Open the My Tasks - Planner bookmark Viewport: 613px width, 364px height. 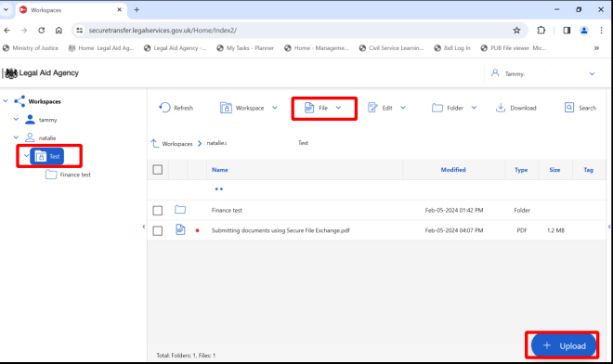click(245, 48)
